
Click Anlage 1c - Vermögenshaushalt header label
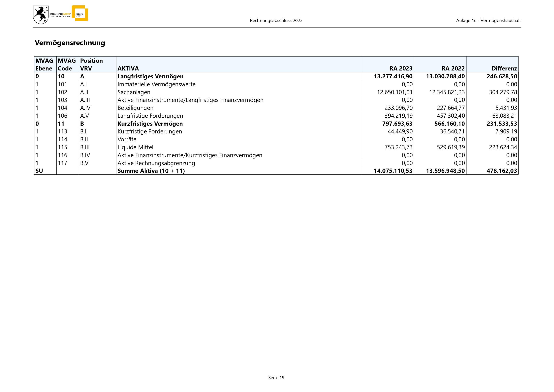click(488, 21)
